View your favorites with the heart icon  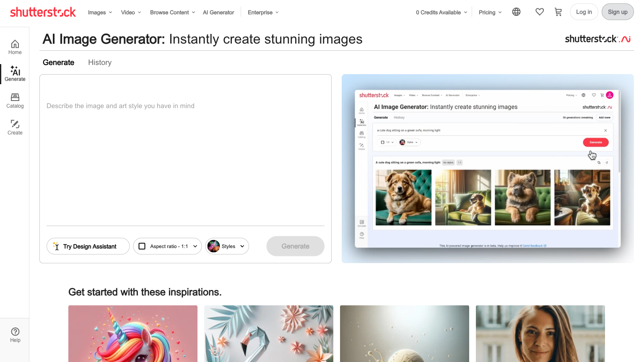[540, 12]
